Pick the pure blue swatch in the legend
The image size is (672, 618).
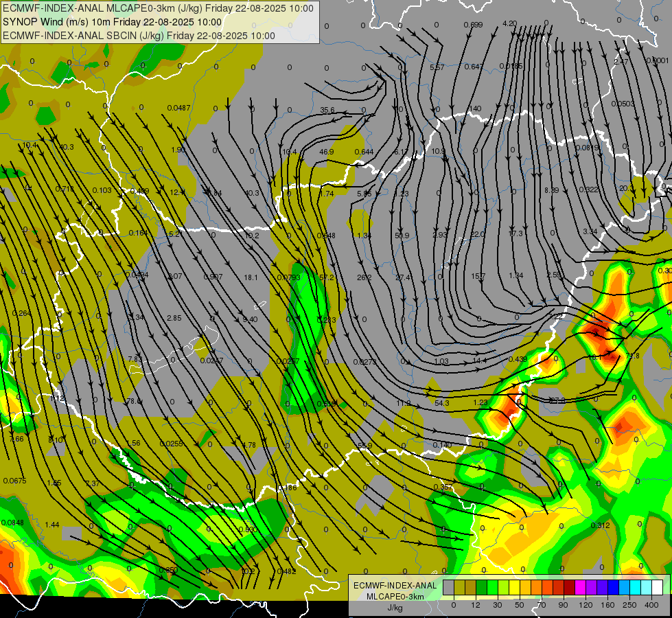613,588
